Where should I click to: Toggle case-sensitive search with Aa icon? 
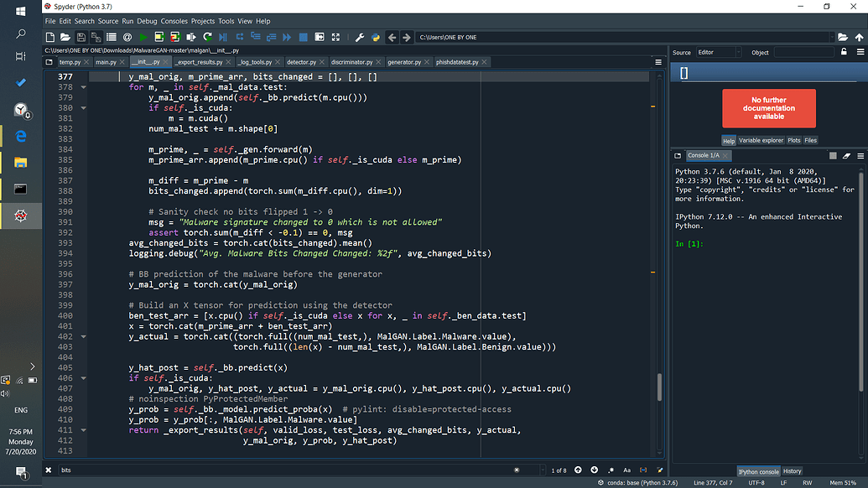coord(626,470)
